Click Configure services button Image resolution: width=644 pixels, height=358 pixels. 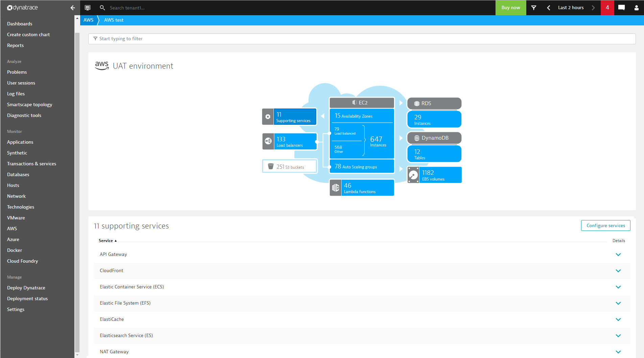(x=605, y=225)
